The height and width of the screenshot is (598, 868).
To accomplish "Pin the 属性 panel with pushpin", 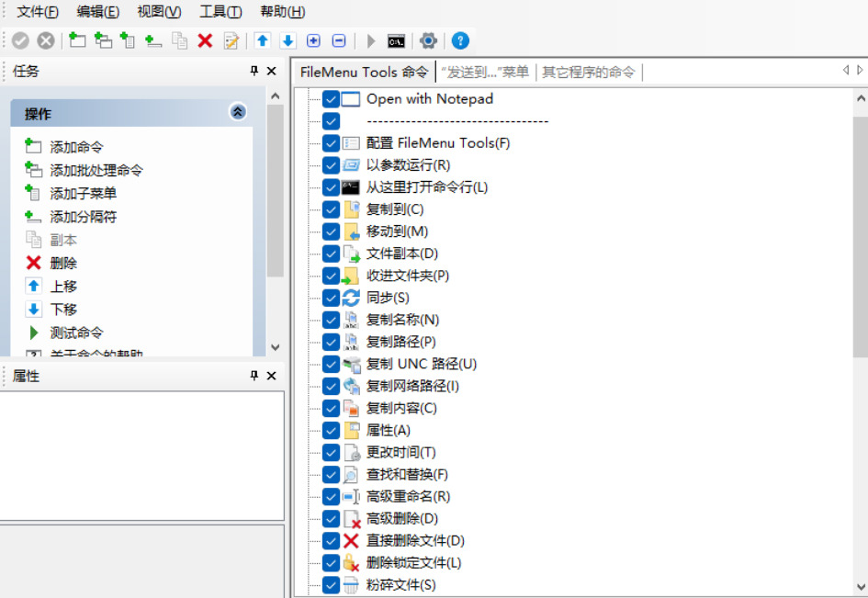I will [254, 376].
